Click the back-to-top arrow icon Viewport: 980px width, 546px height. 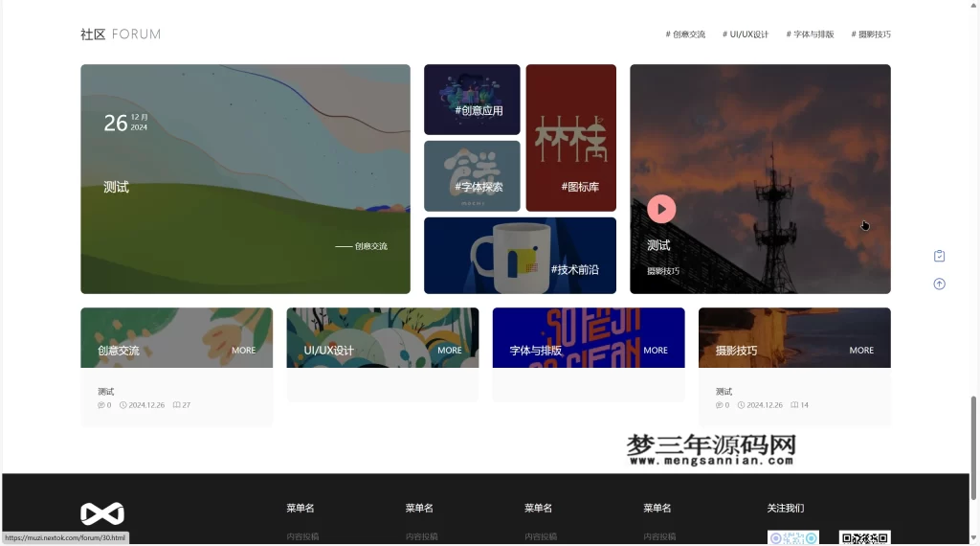pyautogui.click(x=939, y=284)
